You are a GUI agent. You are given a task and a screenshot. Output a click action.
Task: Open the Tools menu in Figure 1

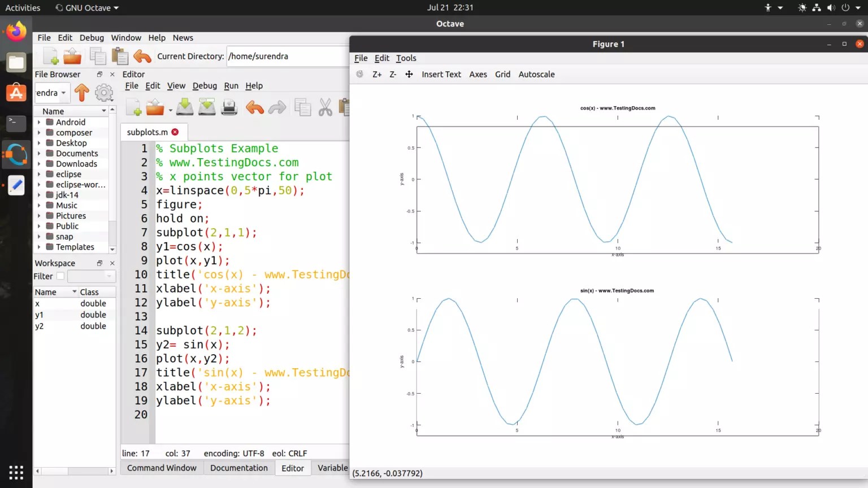pyautogui.click(x=406, y=58)
